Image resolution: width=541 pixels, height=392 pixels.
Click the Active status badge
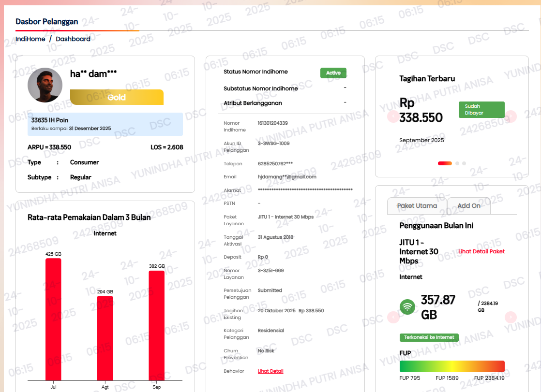pos(333,73)
